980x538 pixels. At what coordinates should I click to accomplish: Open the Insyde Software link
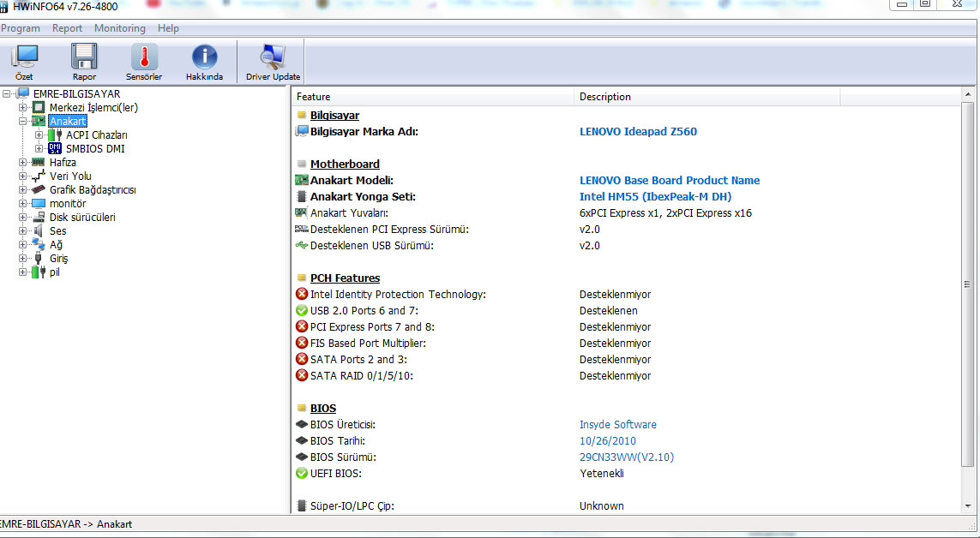[x=617, y=424]
